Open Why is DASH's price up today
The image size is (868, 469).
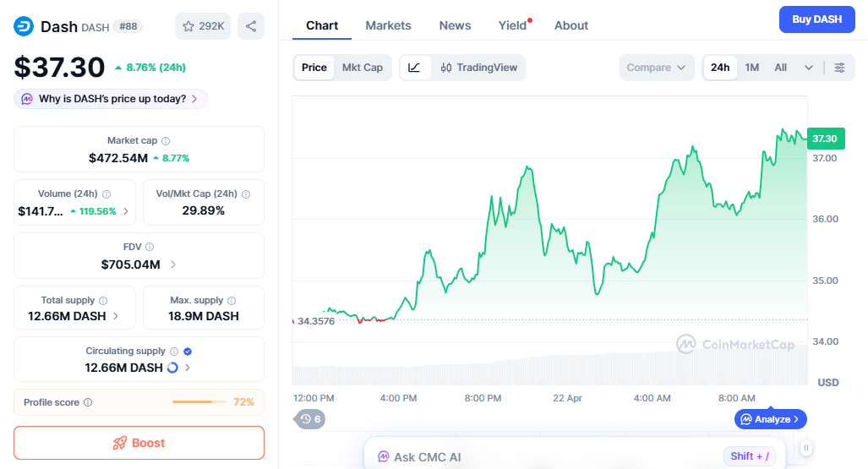[111, 99]
